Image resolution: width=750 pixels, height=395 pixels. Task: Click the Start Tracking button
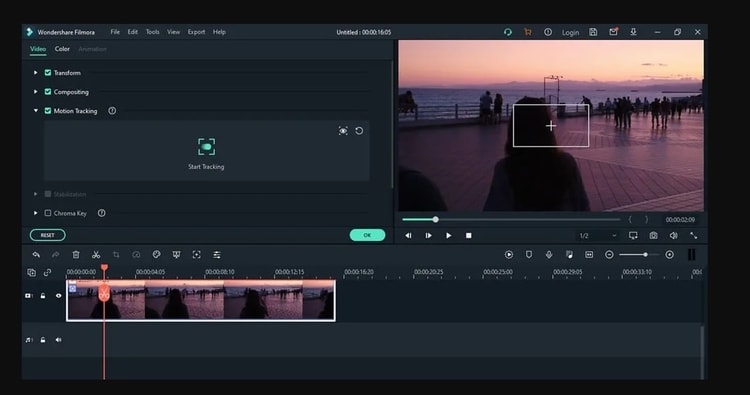pyautogui.click(x=206, y=154)
